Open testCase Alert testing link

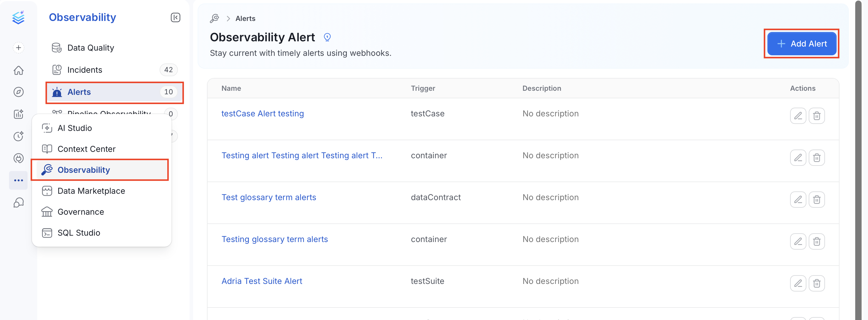pos(262,114)
